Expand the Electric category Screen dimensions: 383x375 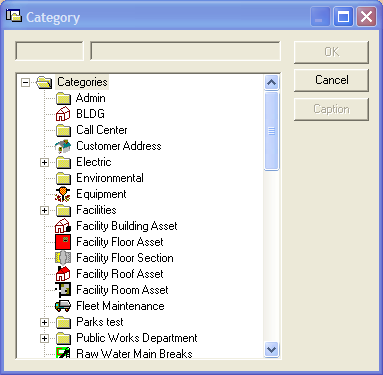(x=44, y=162)
